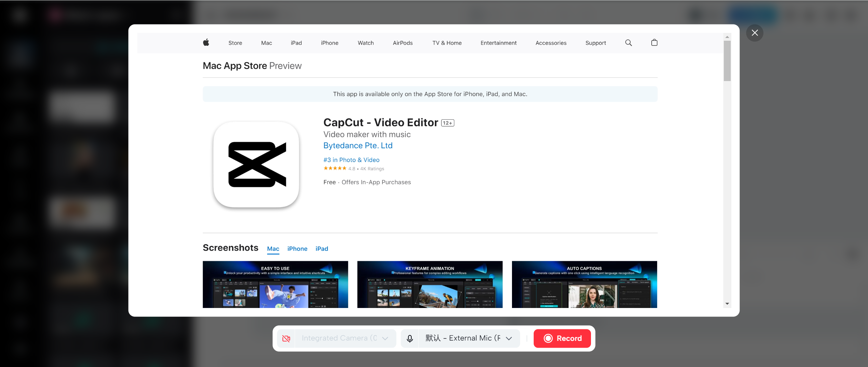This screenshot has height=367, width=868.
Task: Open the shopping bag icon
Action: click(x=654, y=43)
